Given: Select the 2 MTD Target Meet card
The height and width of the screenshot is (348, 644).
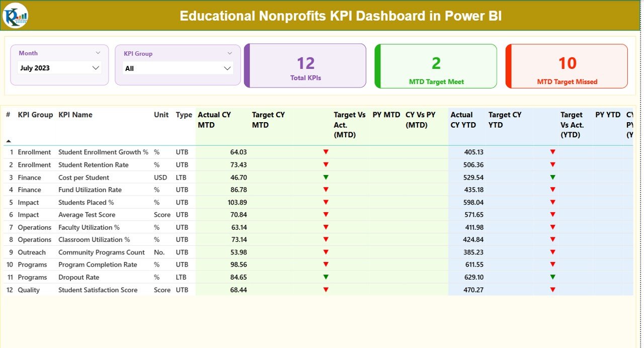Looking at the screenshot, I should tap(436, 65).
